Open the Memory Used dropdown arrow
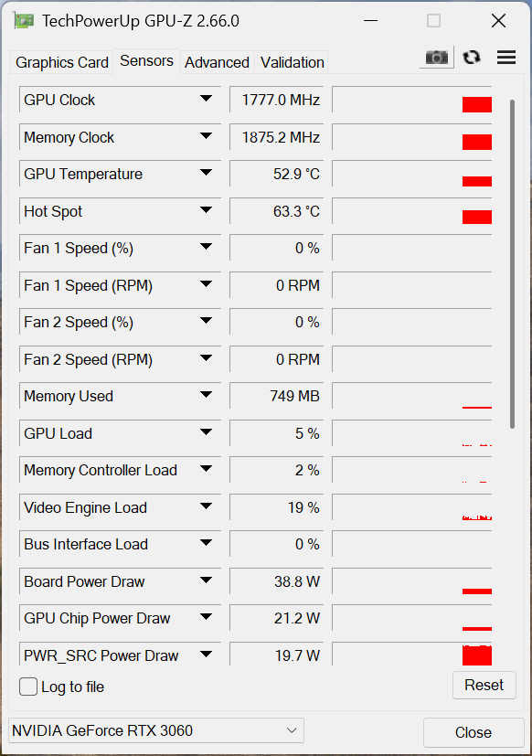Image resolution: width=532 pixels, height=756 pixels. [206, 395]
